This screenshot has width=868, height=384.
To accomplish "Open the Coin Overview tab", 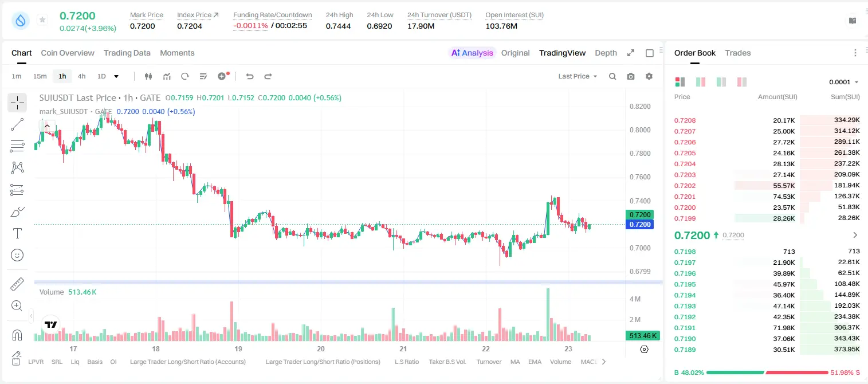I will tap(68, 53).
